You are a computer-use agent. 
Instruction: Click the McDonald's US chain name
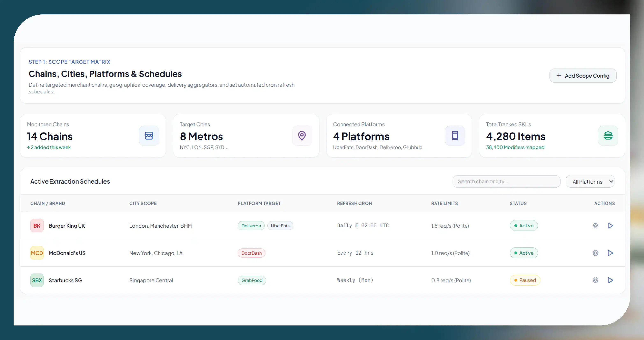click(x=67, y=253)
